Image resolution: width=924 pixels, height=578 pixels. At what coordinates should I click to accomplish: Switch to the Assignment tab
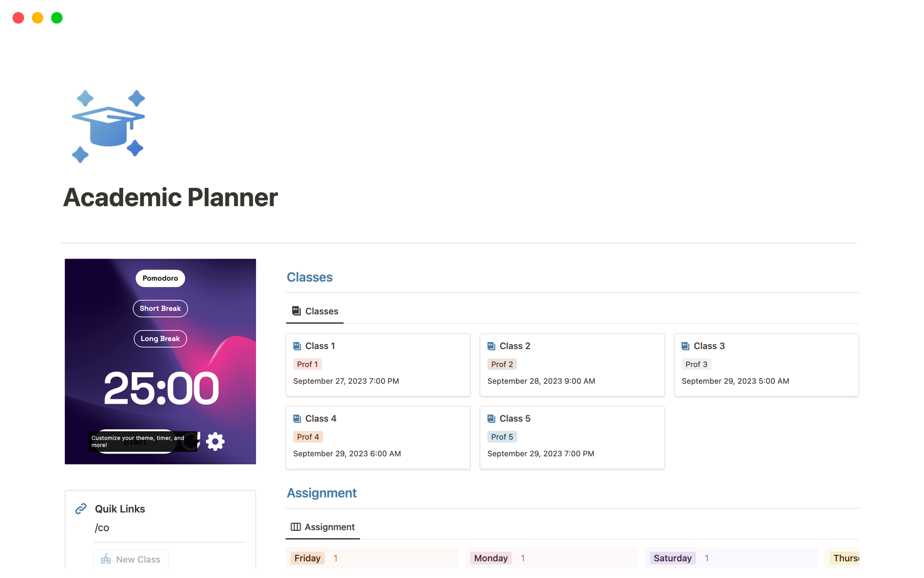click(x=329, y=526)
